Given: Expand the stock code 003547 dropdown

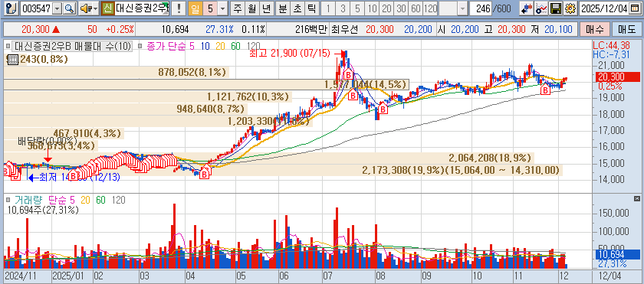Looking at the screenshot, I should coord(58,8).
